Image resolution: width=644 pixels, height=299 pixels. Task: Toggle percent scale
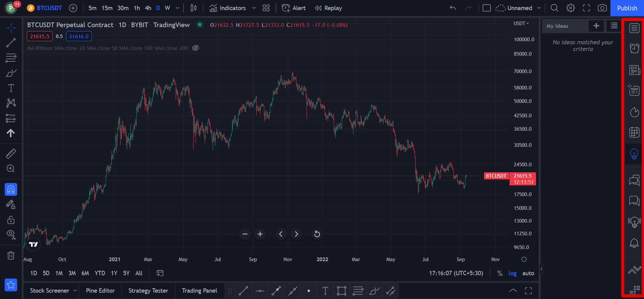point(500,273)
